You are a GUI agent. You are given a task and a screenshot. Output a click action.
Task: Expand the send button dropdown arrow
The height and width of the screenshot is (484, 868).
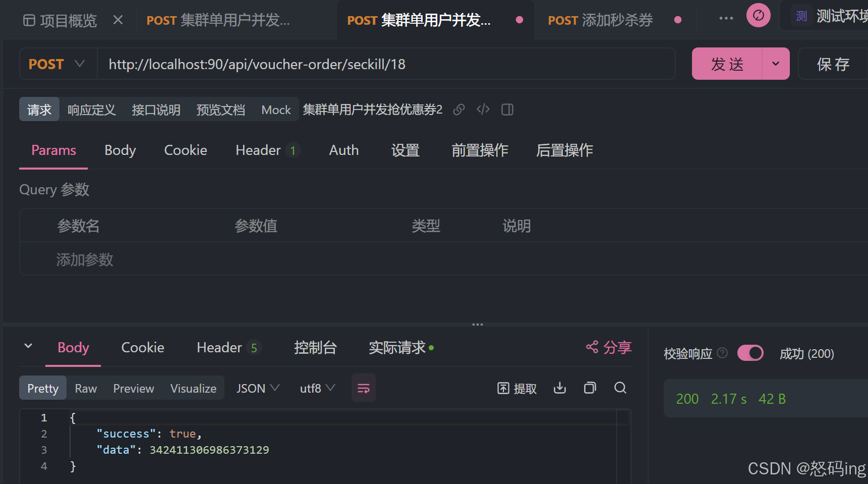pyautogui.click(x=776, y=64)
